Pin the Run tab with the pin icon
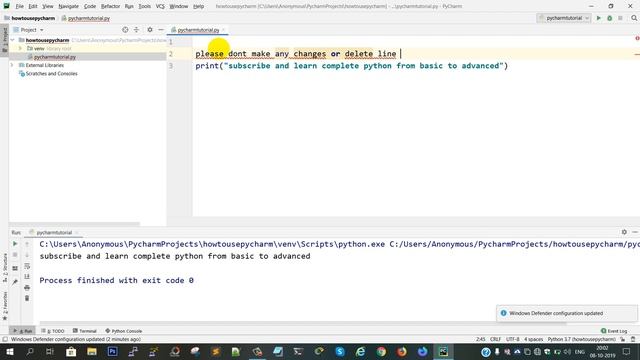640x360 pixels. [x=15, y=282]
